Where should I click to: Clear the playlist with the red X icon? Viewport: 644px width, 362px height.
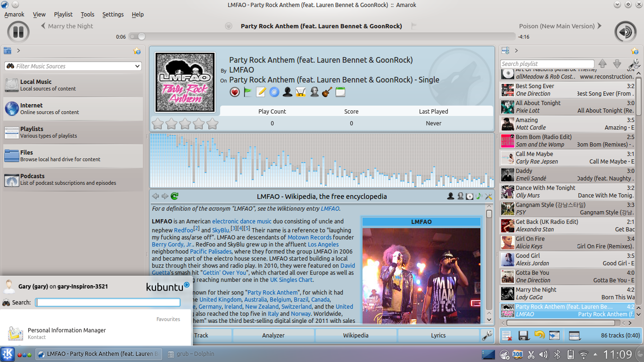point(507,336)
